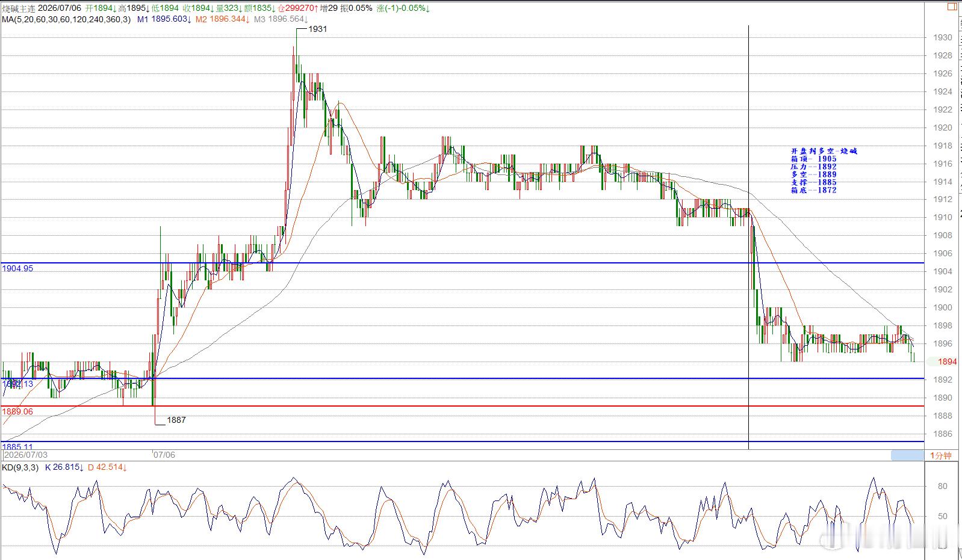Click the volume value 量323
The image size is (962, 560).
(229, 8)
